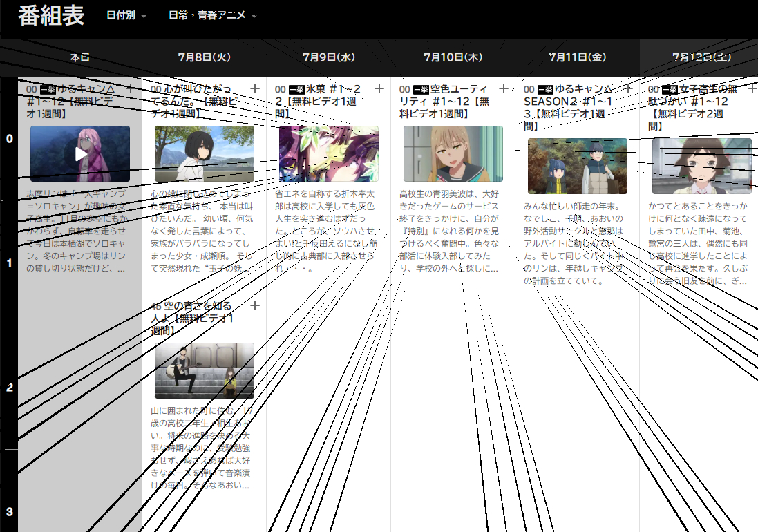Image resolution: width=758 pixels, height=532 pixels.
Task: Add 心が叫びたがってるんだ。 with plus icon
Action: (x=255, y=88)
